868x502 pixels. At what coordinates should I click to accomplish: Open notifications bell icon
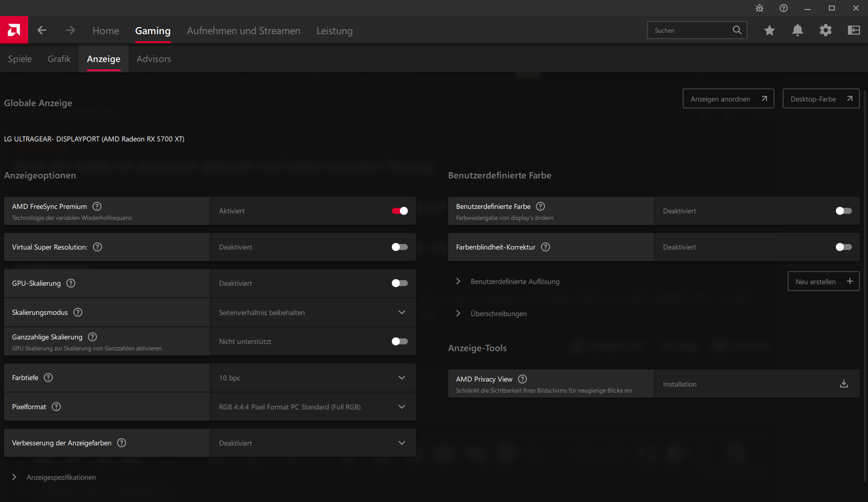point(798,31)
